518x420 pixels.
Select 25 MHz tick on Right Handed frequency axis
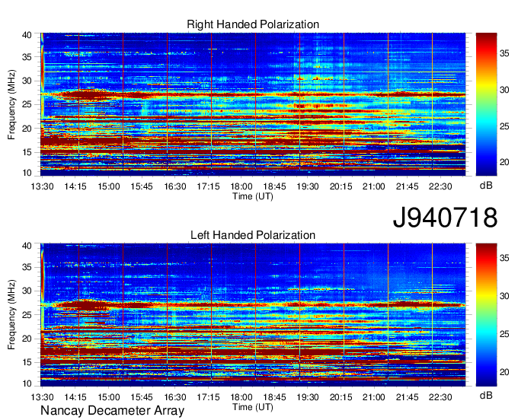[x=27, y=104]
